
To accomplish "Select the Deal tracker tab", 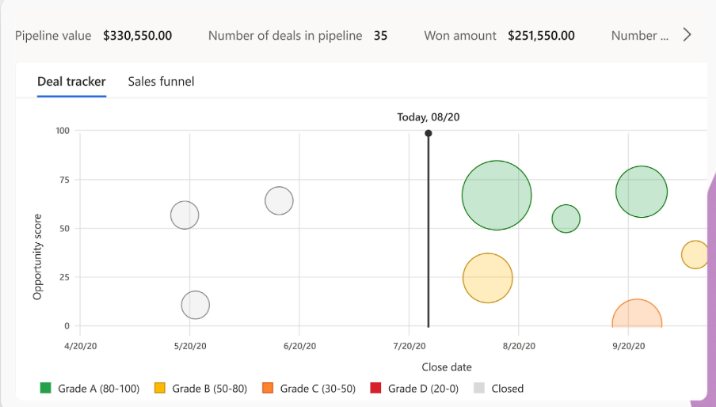I will click(x=71, y=81).
